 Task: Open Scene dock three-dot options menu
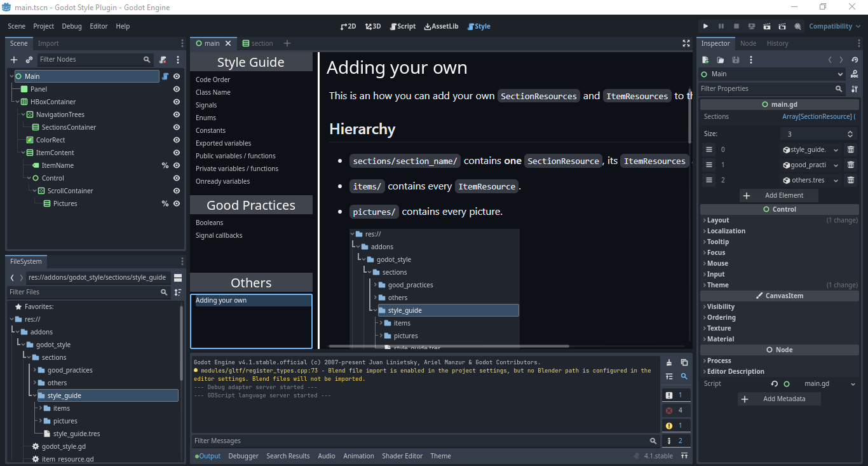178,59
